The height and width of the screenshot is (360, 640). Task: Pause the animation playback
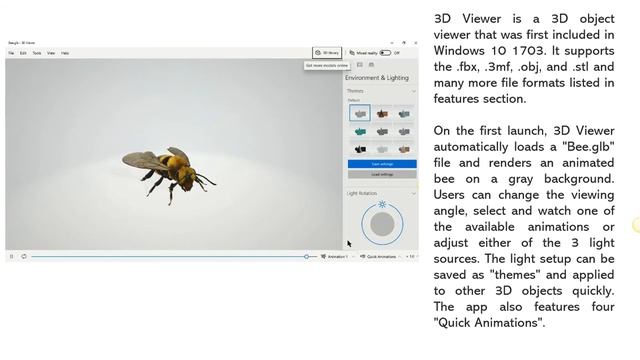pos(11,256)
